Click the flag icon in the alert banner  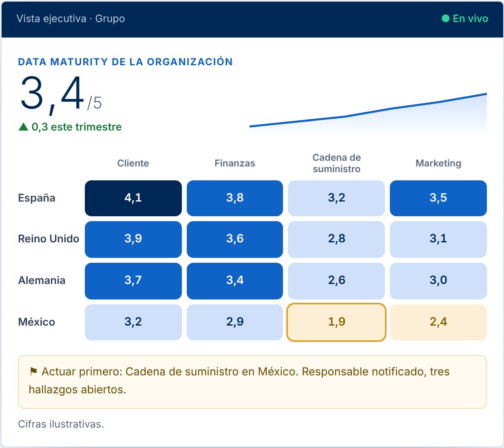(33, 371)
